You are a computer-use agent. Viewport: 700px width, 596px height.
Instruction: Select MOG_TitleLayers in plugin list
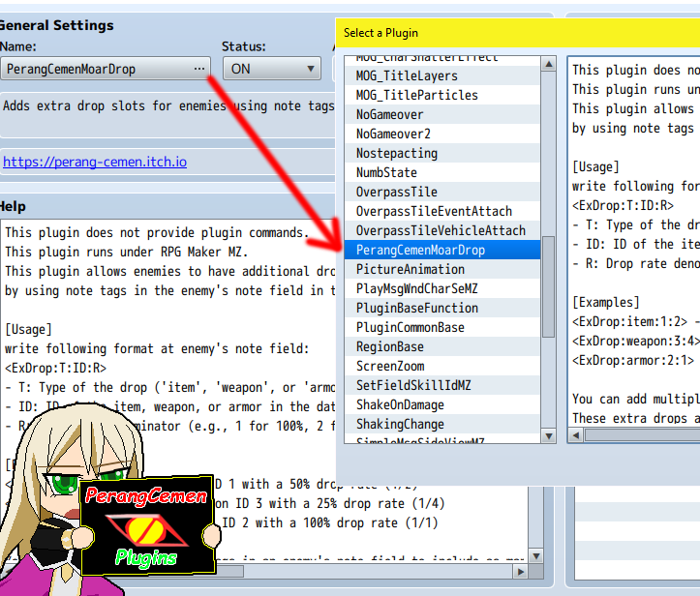[441, 75]
